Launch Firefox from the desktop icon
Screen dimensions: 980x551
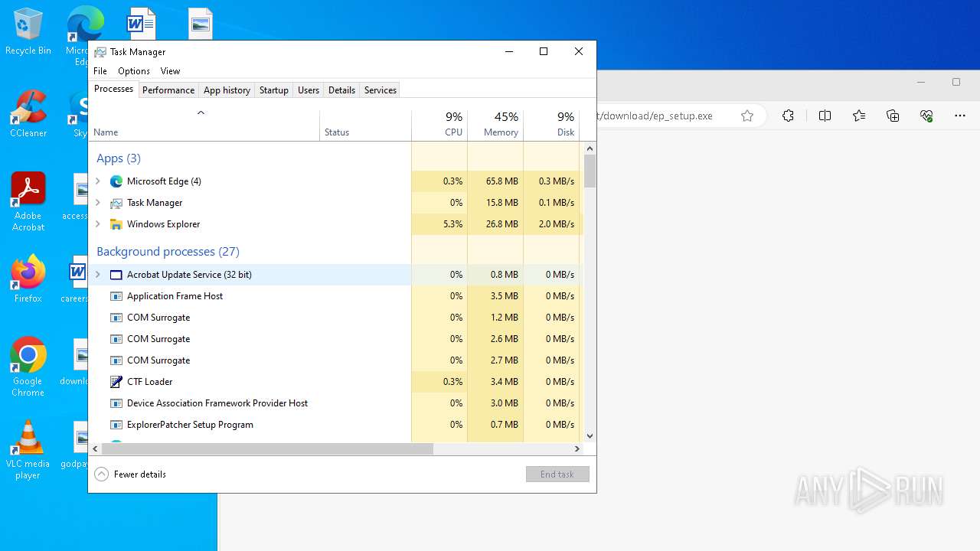point(28,279)
